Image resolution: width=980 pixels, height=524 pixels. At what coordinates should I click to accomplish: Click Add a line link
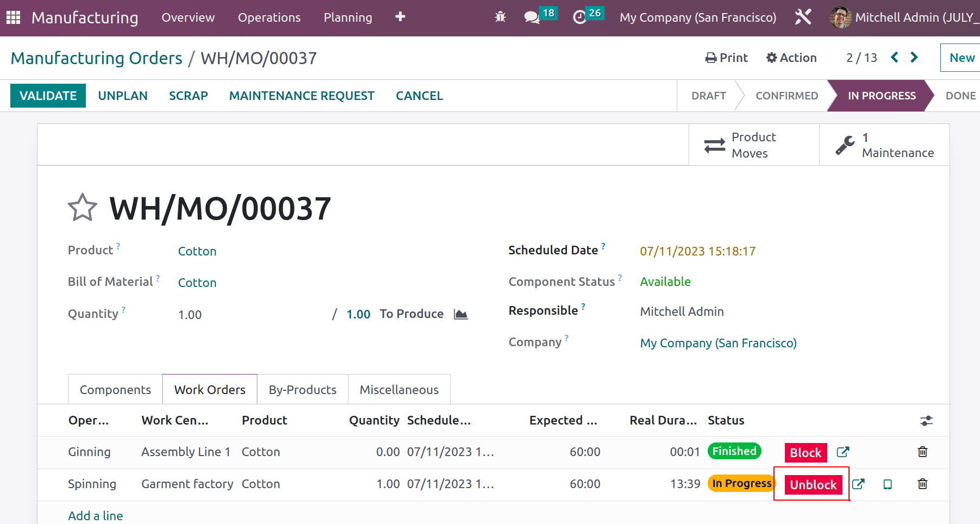tap(95, 515)
